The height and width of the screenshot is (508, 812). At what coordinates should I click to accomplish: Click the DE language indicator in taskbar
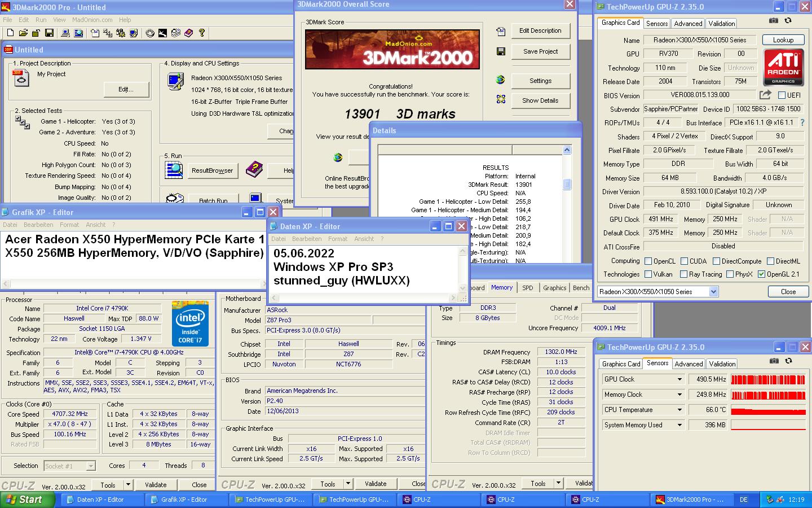coord(743,500)
